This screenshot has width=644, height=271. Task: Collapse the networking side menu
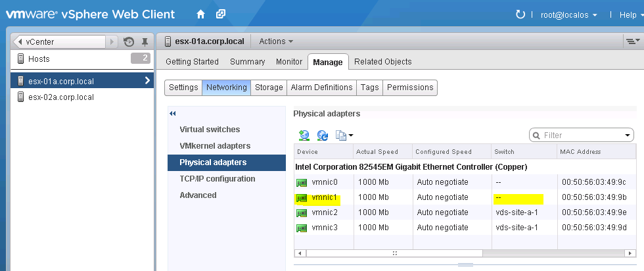click(x=172, y=114)
